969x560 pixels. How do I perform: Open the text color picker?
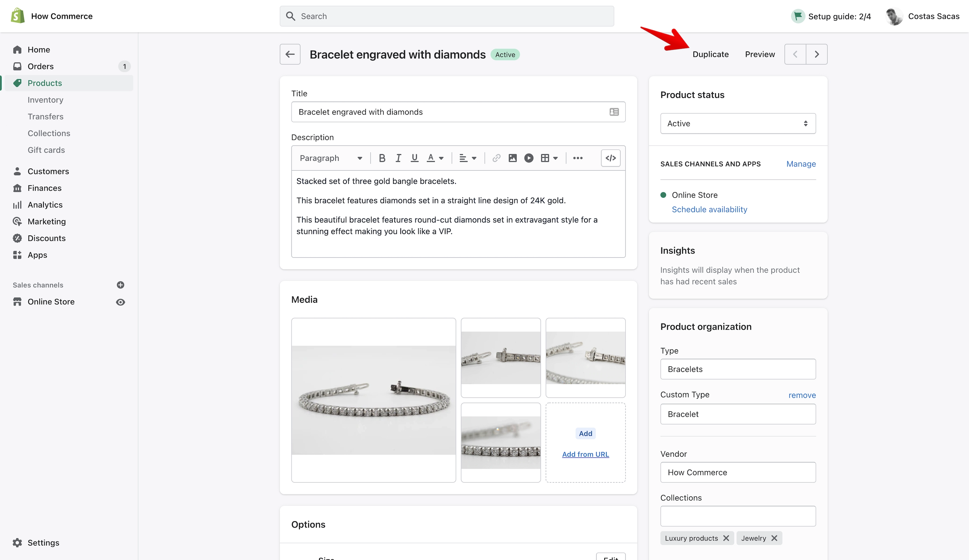(x=435, y=158)
